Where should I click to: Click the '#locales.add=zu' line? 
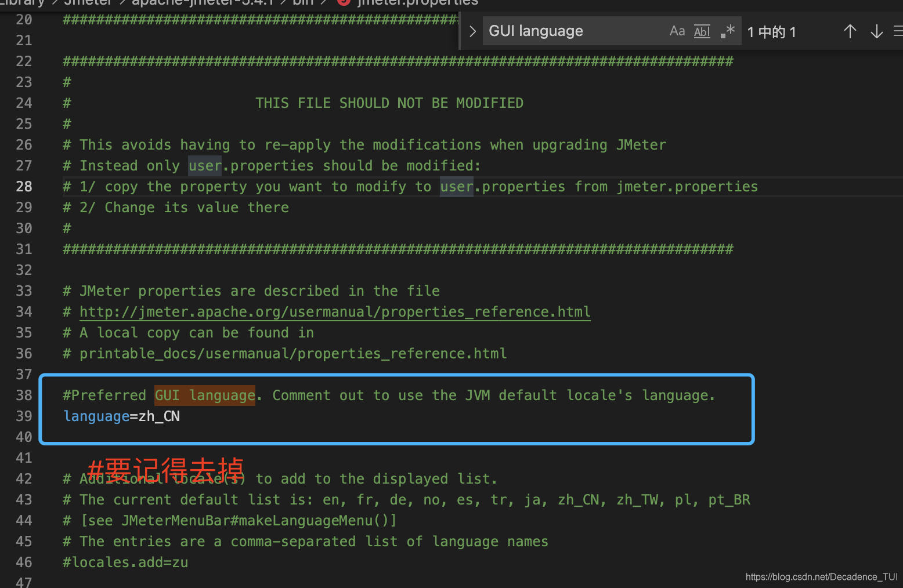125,562
